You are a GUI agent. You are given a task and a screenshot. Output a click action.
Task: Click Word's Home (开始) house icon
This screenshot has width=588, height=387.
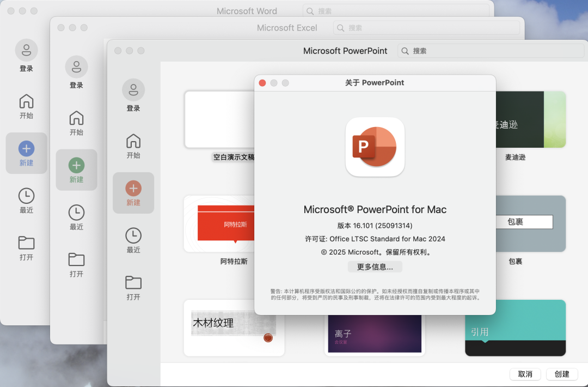pos(26,101)
